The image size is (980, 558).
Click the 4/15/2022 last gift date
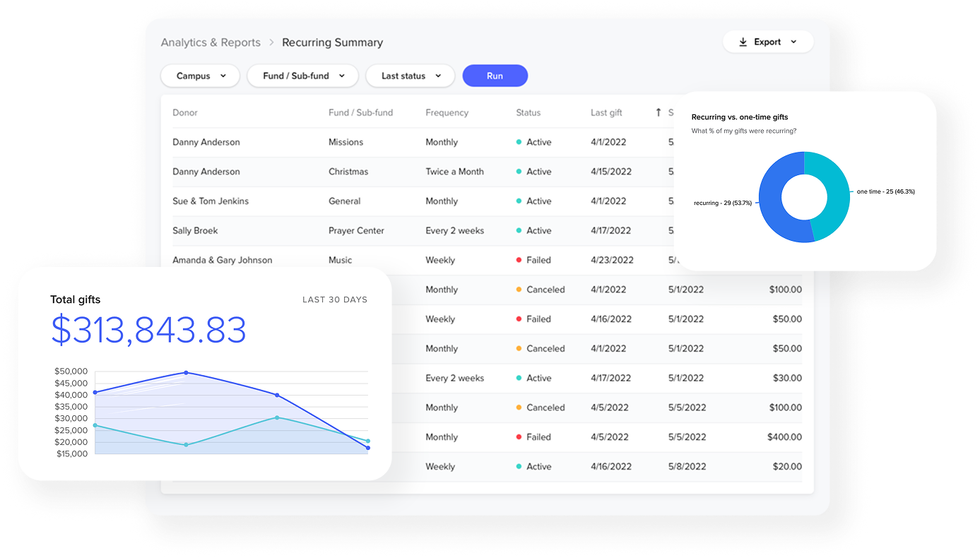611,172
